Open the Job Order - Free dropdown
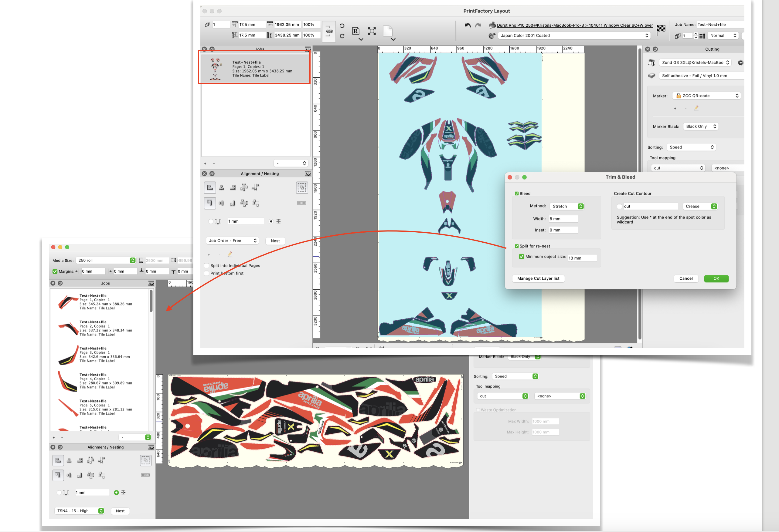Screen dimensions: 779x532 (x=232, y=241)
